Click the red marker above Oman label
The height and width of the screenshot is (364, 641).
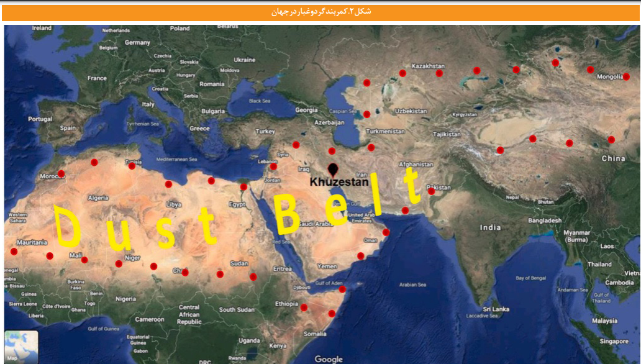(386, 232)
